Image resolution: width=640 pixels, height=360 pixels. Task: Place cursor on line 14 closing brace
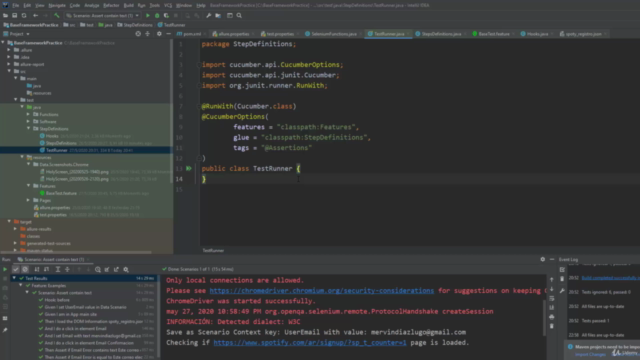click(x=204, y=179)
